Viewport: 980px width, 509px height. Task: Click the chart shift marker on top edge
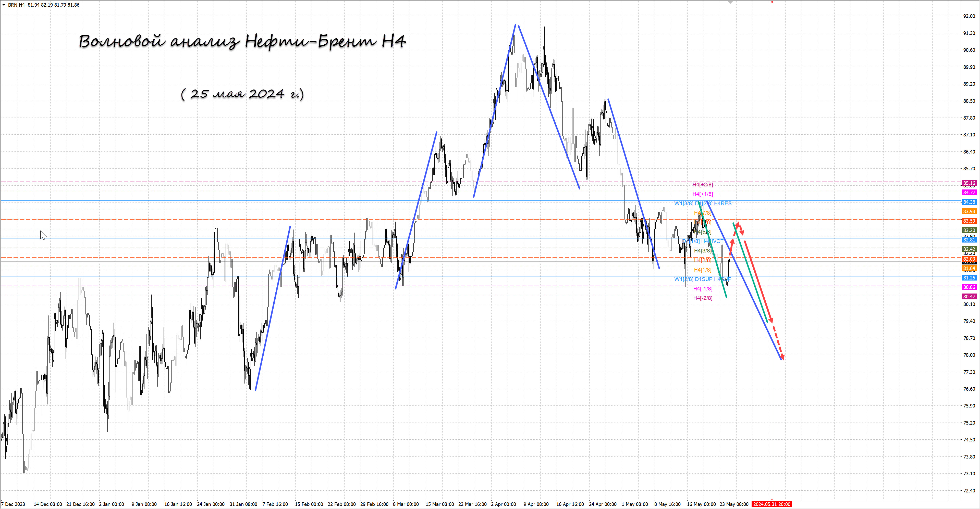(730, 2)
